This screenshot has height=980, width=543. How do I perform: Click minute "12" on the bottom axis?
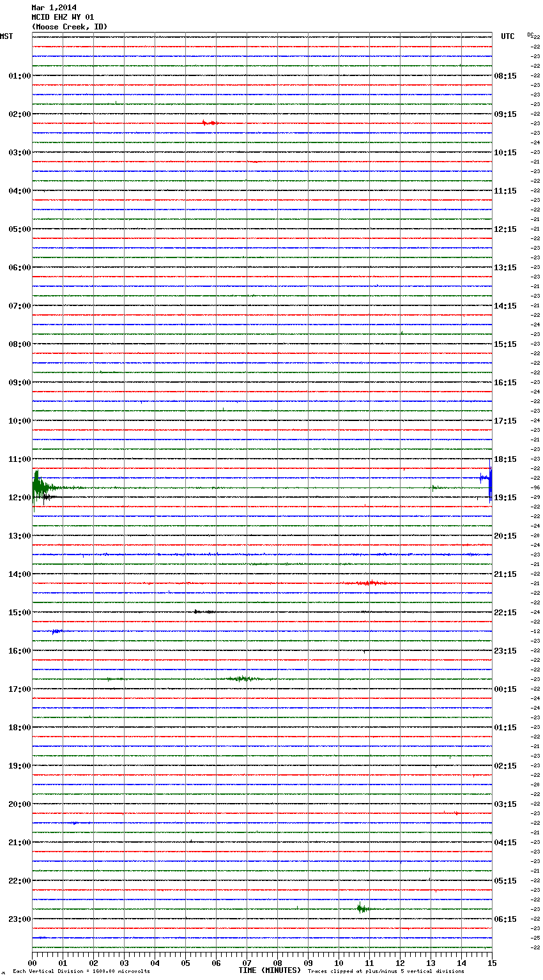(400, 963)
